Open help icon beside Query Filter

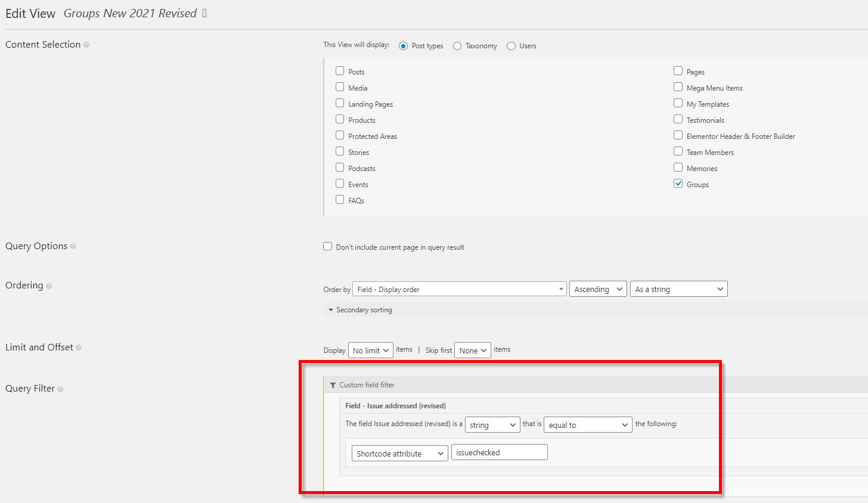click(x=60, y=389)
